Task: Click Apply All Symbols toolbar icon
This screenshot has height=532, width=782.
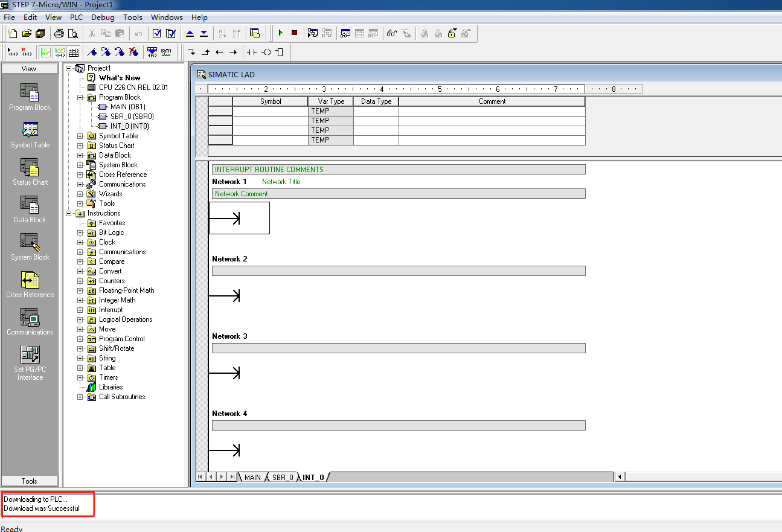Action: (152, 52)
